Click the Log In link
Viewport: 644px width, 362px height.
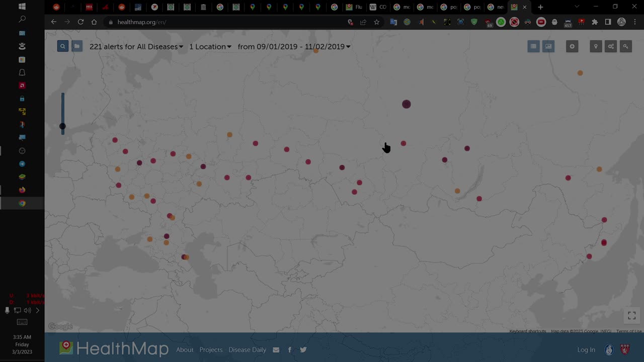(586, 350)
